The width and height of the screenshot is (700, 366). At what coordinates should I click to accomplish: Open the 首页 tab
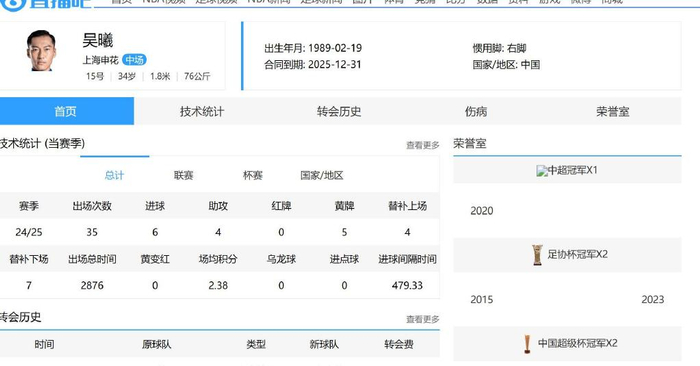[x=66, y=111]
